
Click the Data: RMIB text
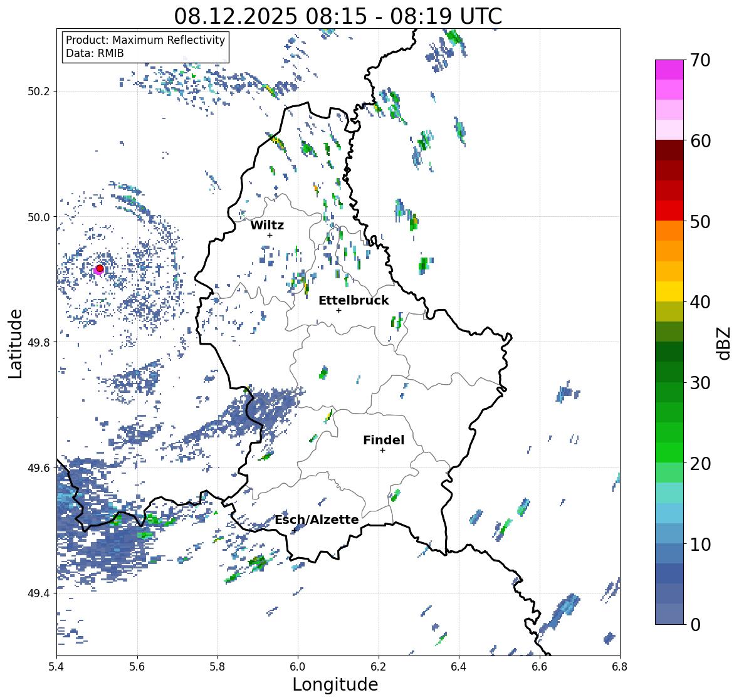[95, 53]
